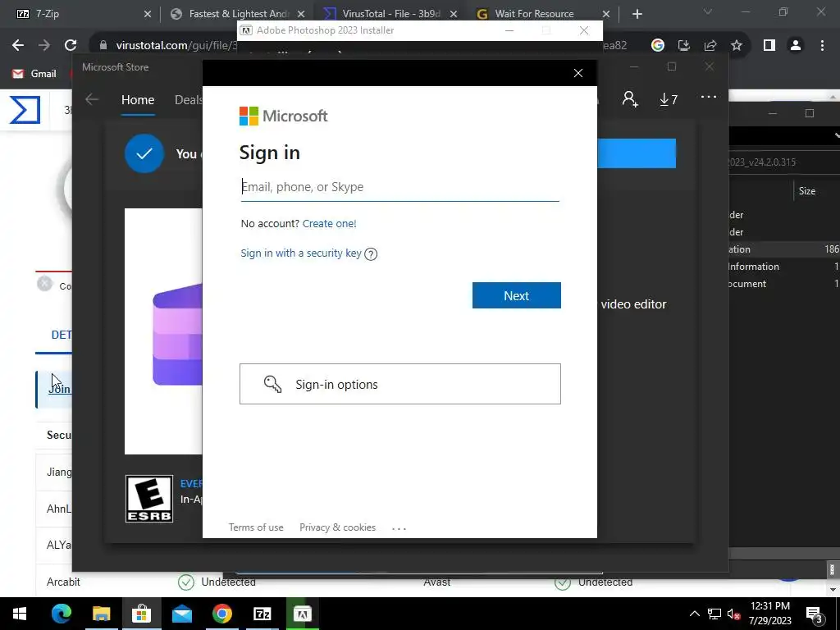Close Adobe Photoshop 2023 Installer window
This screenshot has height=630, width=840.
tap(584, 30)
